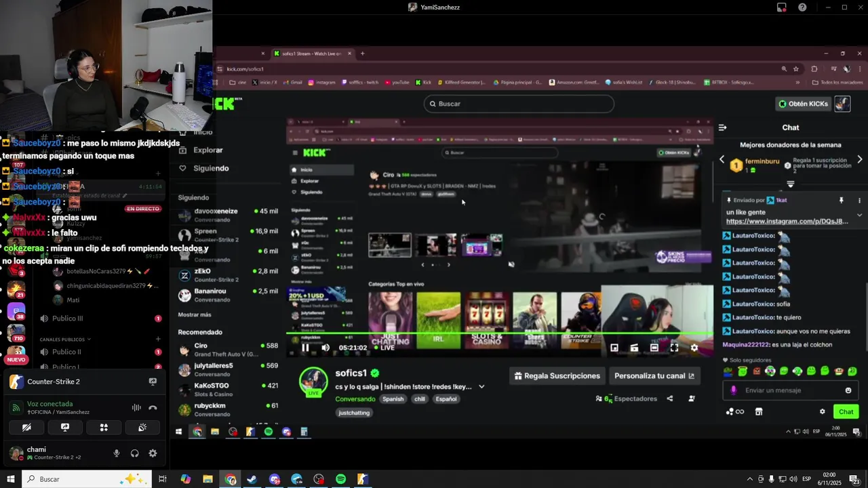868x488 pixels.
Task: Open Discord help question mark icon
Action: coord(802,7)
